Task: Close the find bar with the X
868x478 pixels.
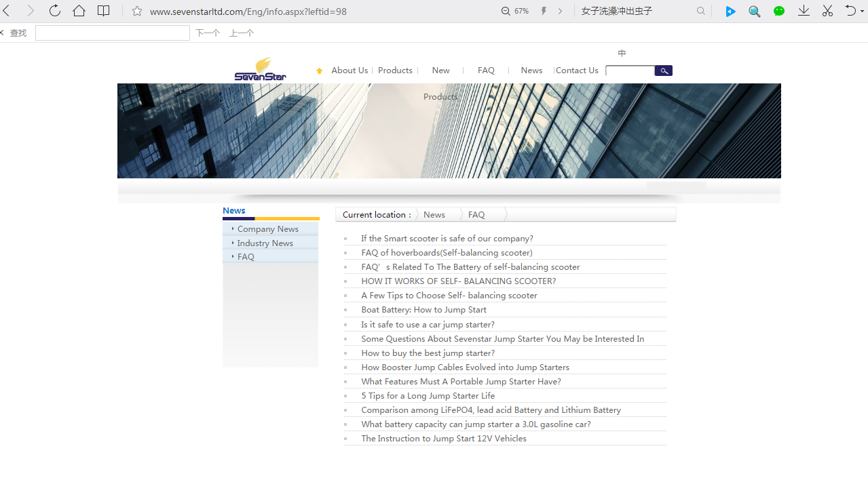Action: (2, 33)
